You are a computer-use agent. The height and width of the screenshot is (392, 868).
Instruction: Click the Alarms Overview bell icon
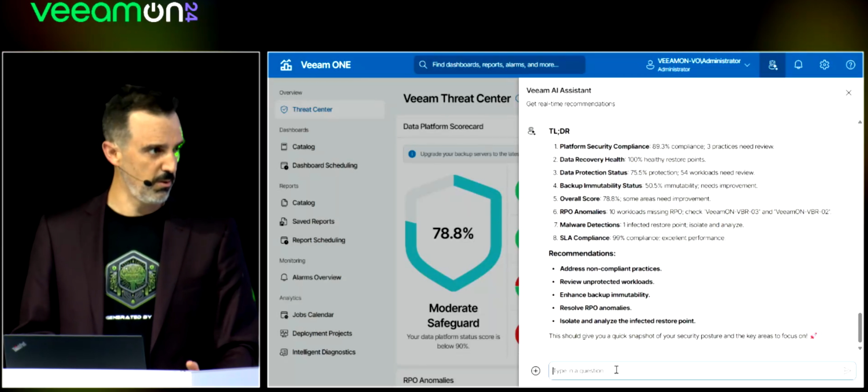284,277
